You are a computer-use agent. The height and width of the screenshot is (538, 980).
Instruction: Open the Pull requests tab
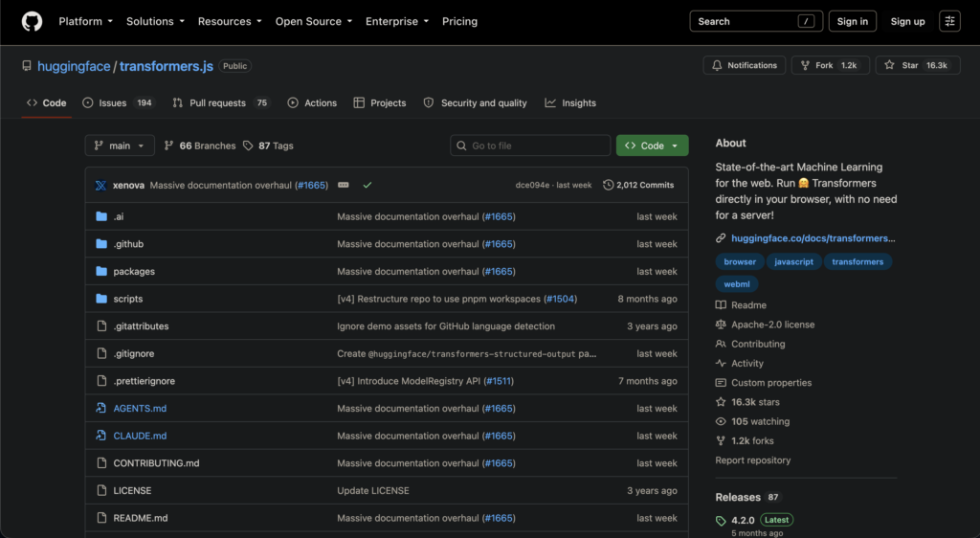[x=221, y=103]
